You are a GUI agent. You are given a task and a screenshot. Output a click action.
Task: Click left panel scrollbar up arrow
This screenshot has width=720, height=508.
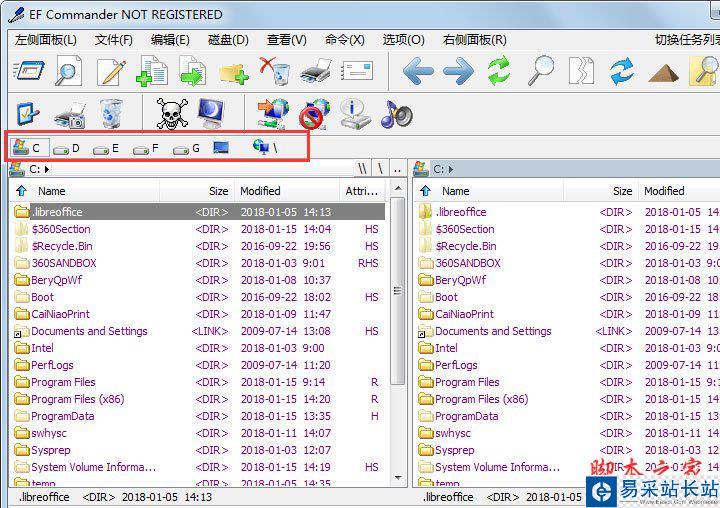[x=398, y=188]
